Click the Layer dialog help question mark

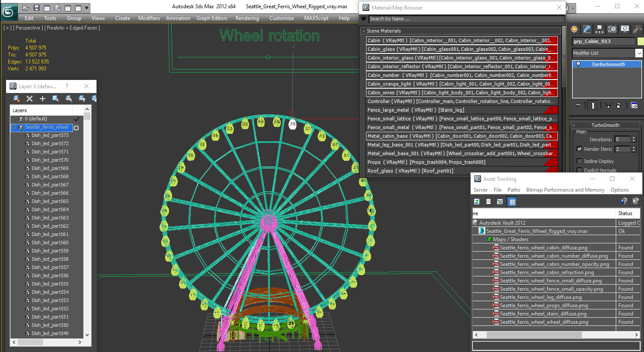[67, 86]
